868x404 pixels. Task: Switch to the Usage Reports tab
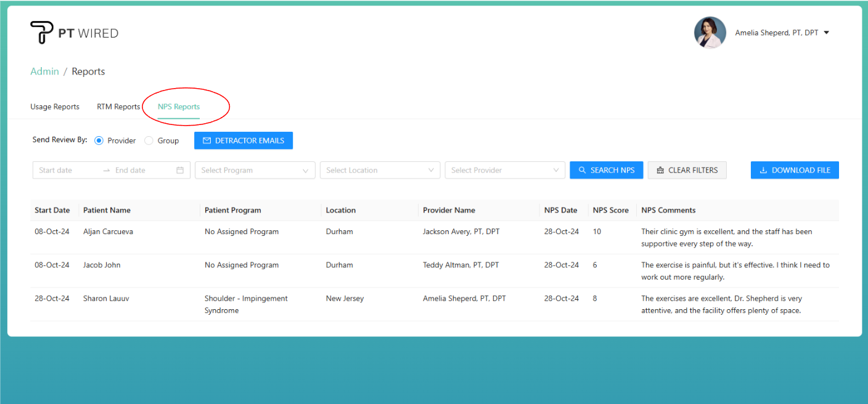(x=55, y=107)
